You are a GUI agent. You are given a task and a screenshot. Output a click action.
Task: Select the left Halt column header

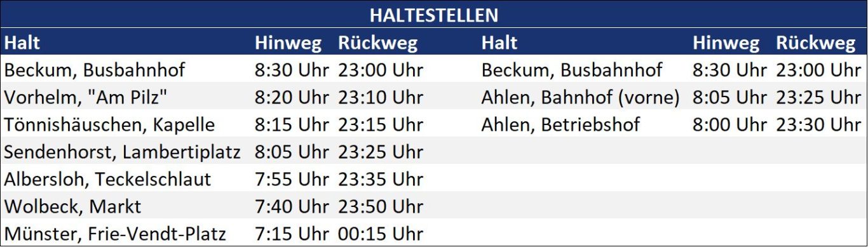click(x=22, y=43)
